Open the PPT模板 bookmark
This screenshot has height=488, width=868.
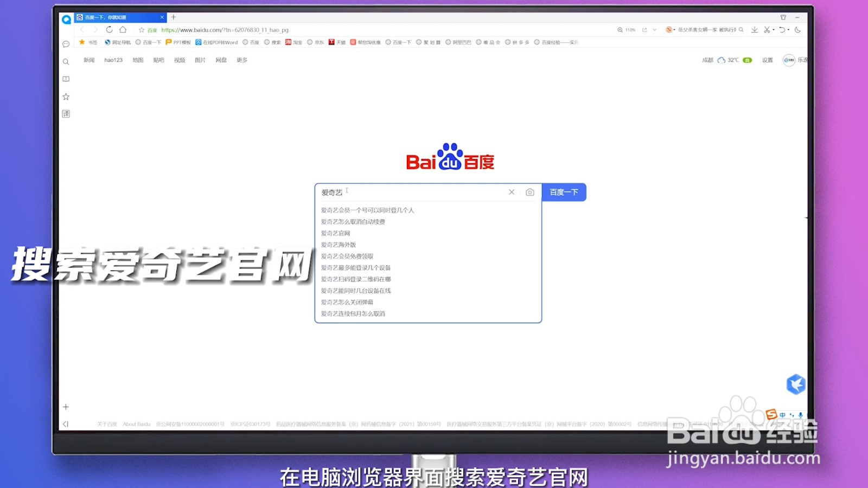tap(178, 42)
